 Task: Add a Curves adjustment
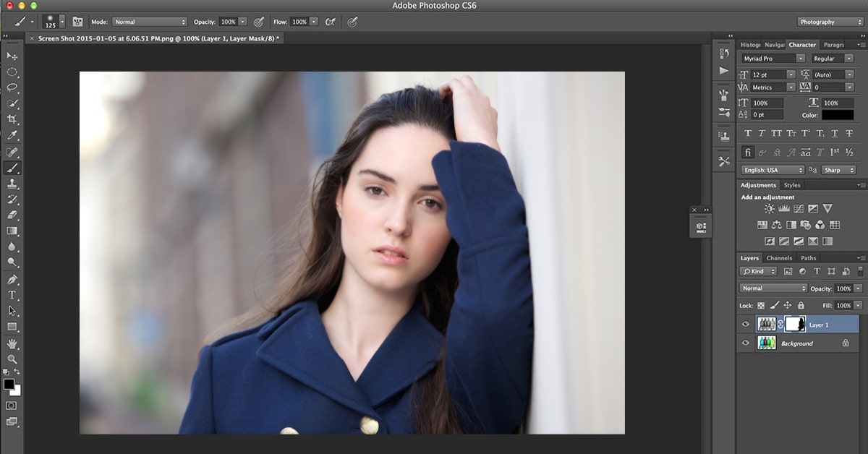tap(798, 209)
